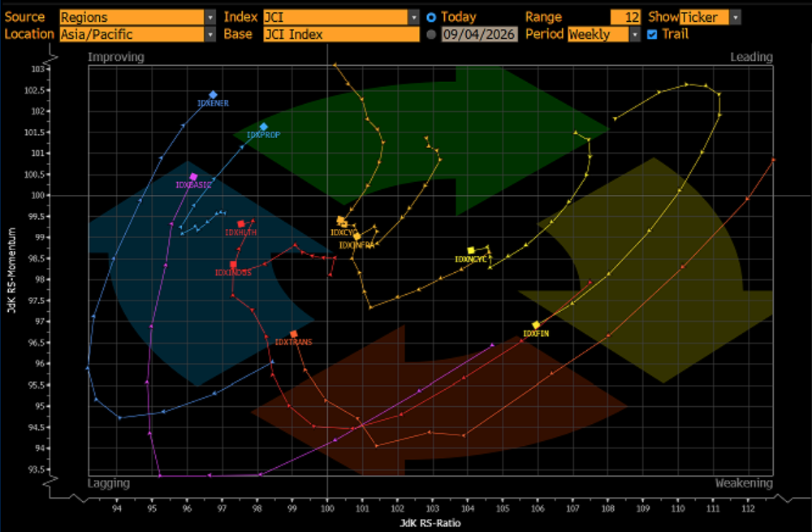Select the IDXTRANS orange marker
Image resolution: width=812 pixels, height=532 pixels.
pyautogui.click(x=294, y=334)
